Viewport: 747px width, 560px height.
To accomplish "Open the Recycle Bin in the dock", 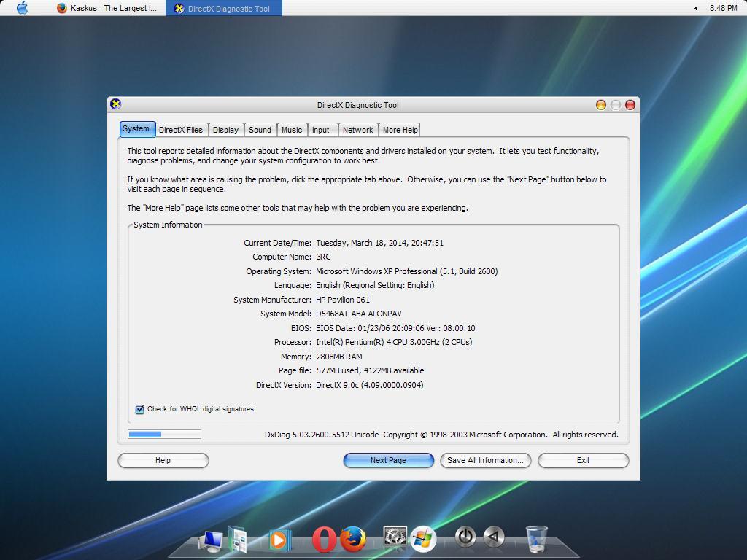I will 536,539.
